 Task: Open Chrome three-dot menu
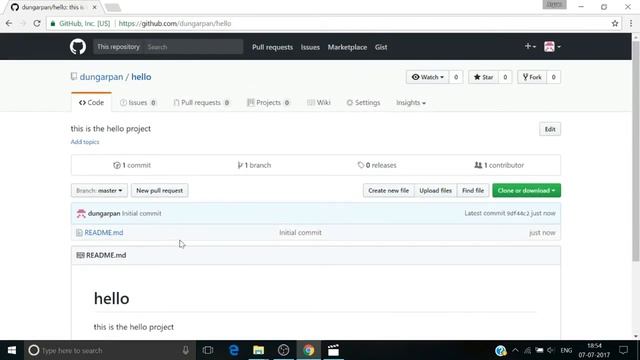pyautogui.click(x=631, y=24)
